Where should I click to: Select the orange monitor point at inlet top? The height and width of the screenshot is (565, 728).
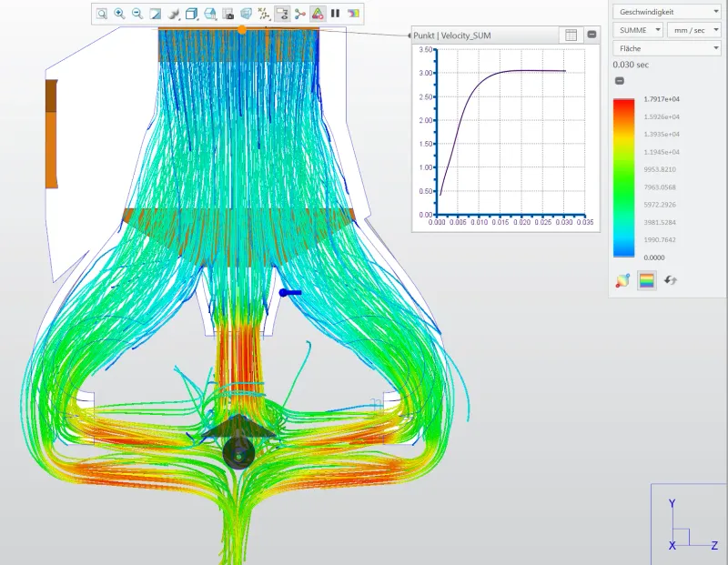pyautogui.click(x=242, y=30)
